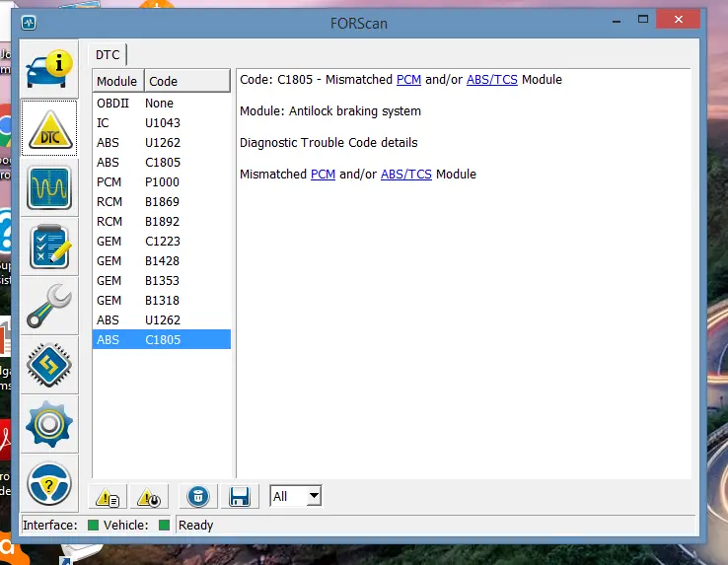
Task: Select the first ABS C1805 row
Action: click(x=162, y=162)
